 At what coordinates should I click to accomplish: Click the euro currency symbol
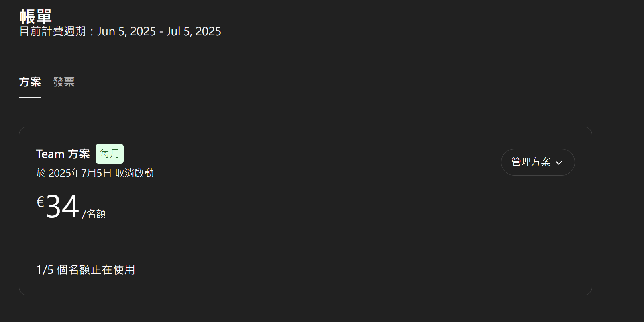coord(40,201)
